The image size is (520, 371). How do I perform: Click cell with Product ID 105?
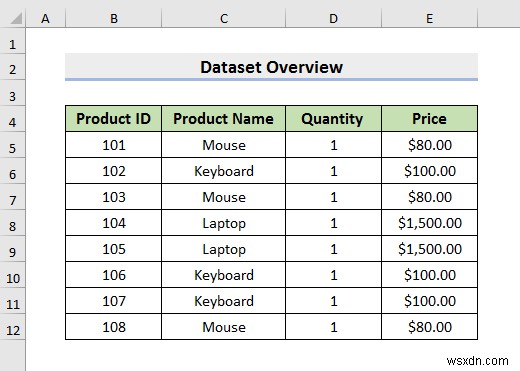click(x=113, y=249)
